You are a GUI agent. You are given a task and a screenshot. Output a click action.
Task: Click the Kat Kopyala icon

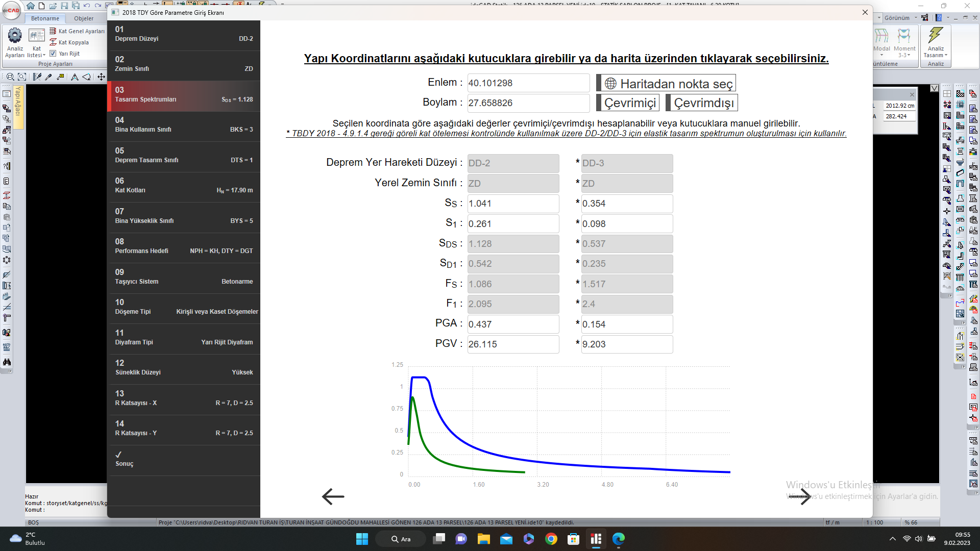53,42
